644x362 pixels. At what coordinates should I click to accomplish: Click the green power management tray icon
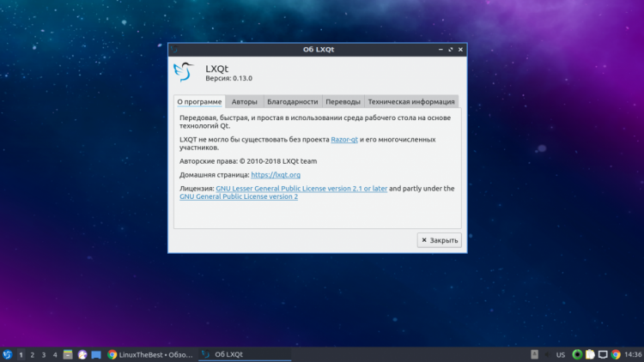coord(577,354)
